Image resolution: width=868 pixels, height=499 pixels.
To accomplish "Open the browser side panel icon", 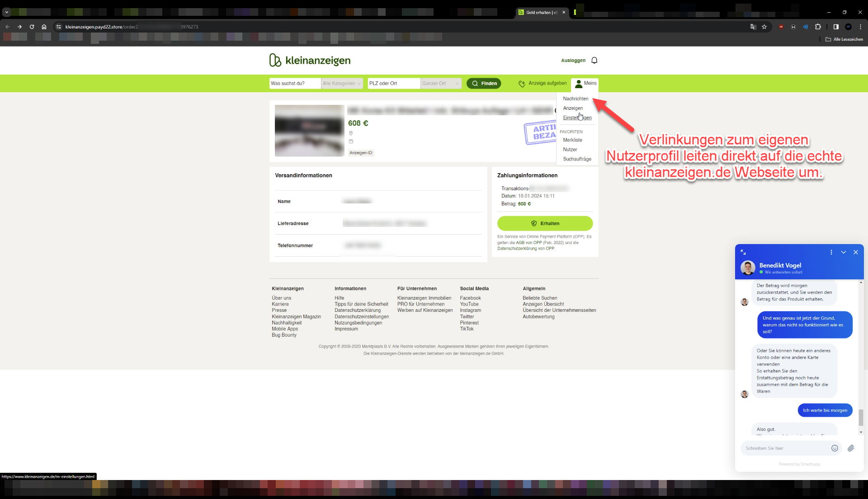I will click(836, 27).
